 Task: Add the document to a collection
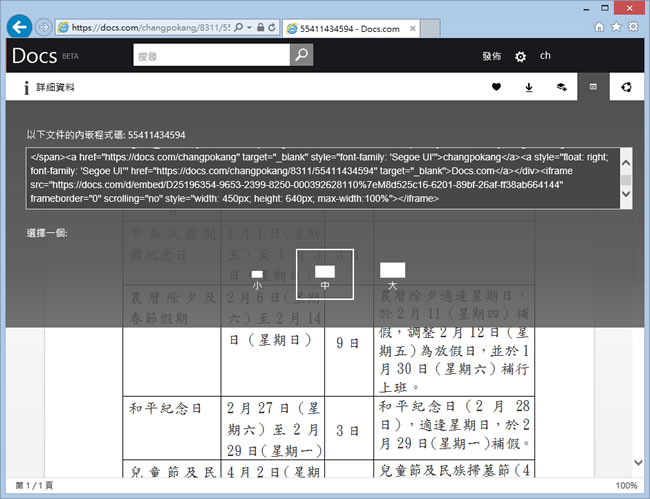pyautogui.click(x=562, y=87)
